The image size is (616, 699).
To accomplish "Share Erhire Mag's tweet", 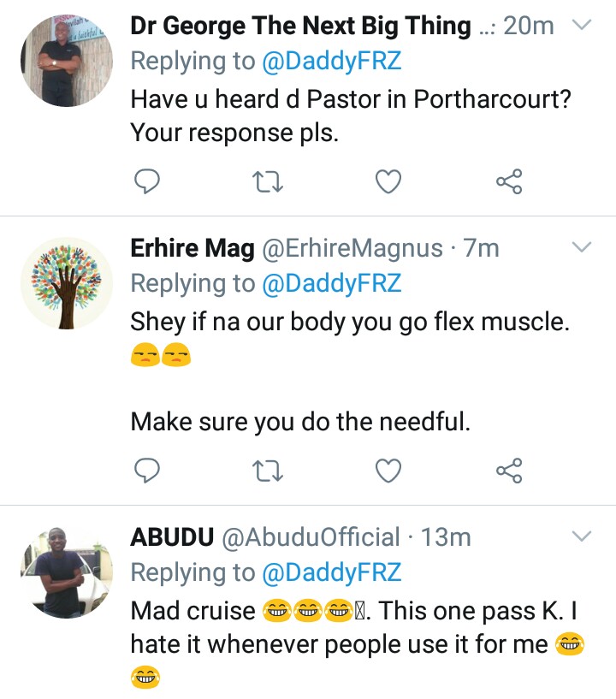I will (510, 470).
